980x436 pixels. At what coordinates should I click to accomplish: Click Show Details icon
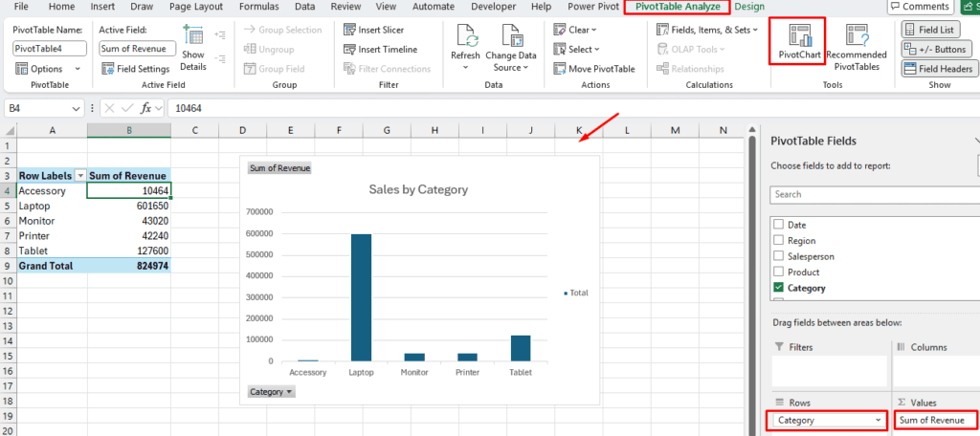[x=193, y=35]
